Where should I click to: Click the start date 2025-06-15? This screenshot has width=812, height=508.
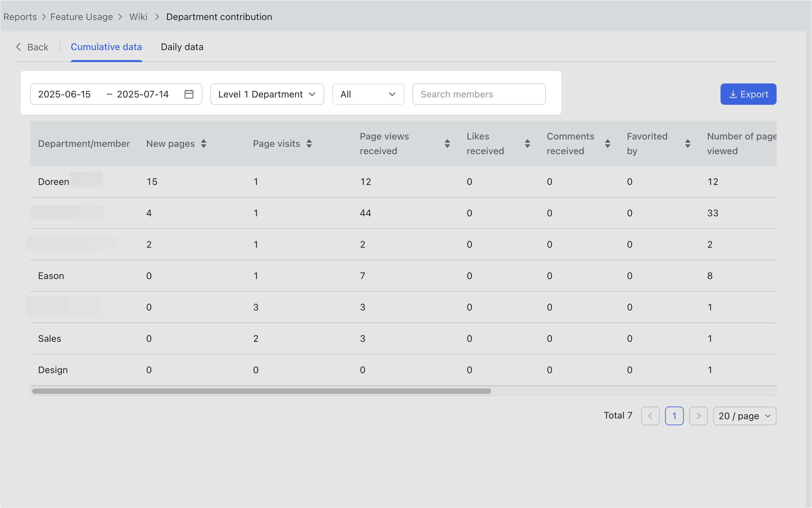[x=64, y=94]
